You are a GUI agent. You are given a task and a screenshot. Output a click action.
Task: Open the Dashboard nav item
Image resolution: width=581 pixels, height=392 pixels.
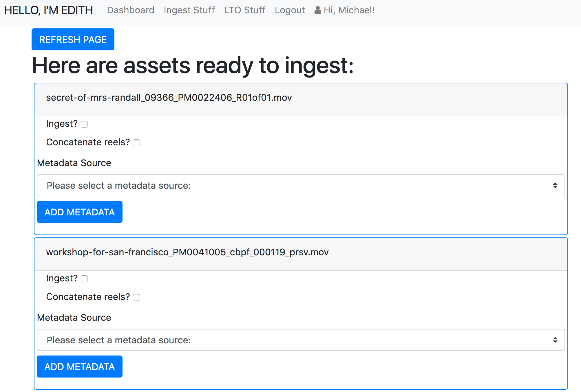[x=130, y=10]
